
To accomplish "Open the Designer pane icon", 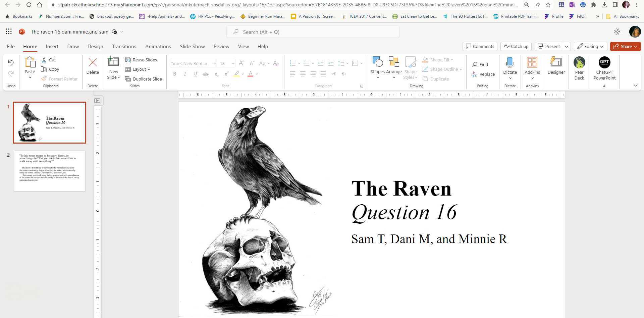I will click(556, 62).
